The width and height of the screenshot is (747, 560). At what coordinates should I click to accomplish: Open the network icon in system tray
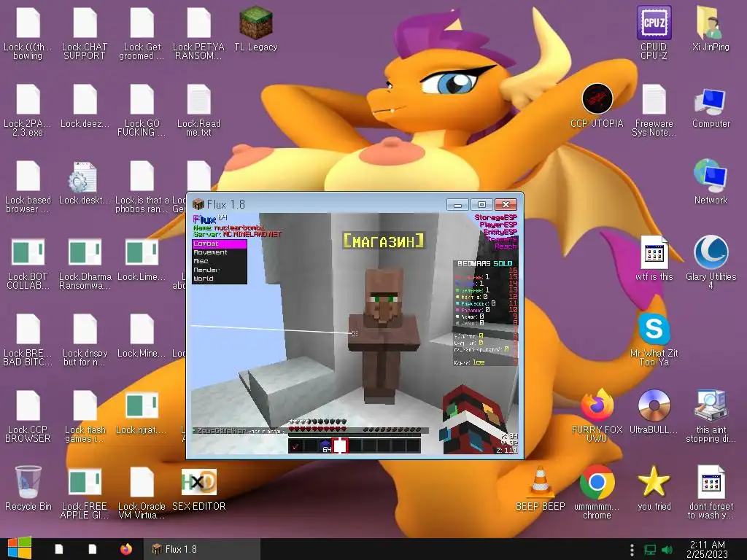650,550
